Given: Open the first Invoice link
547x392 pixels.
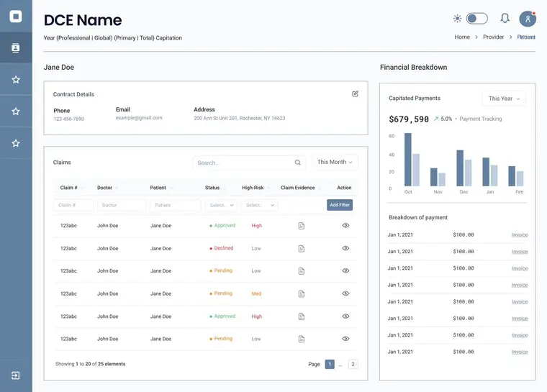Looking at the screenshot, I should 519,235.
